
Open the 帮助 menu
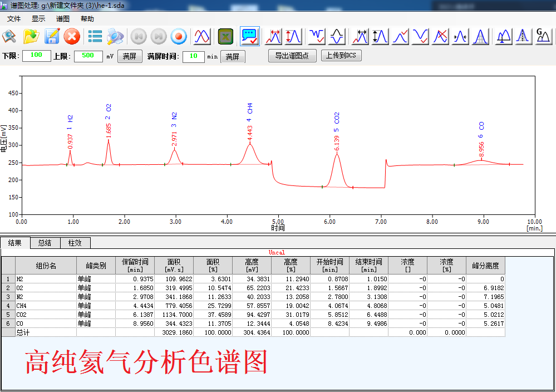pyautogui.click(x=87, y=19)
